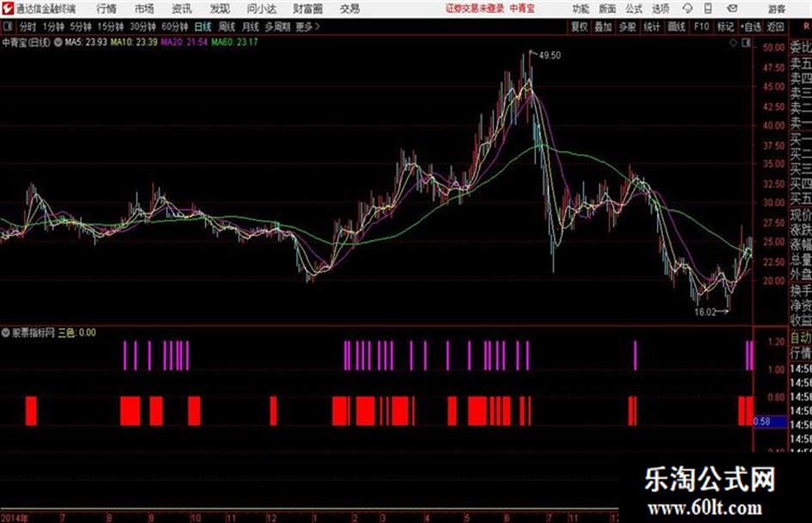
Task: Click the MA20: 21.54 indicator label
Action: point(184,42)
